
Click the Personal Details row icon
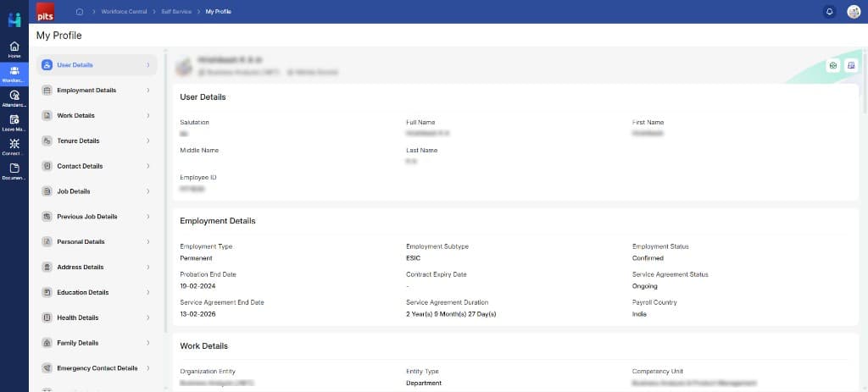(47, 241)
